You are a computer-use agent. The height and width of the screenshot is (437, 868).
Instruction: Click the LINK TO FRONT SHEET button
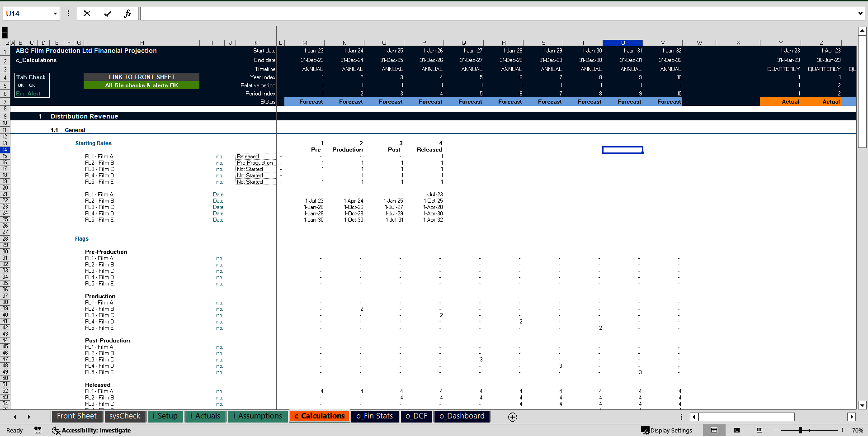click(142, 77)
